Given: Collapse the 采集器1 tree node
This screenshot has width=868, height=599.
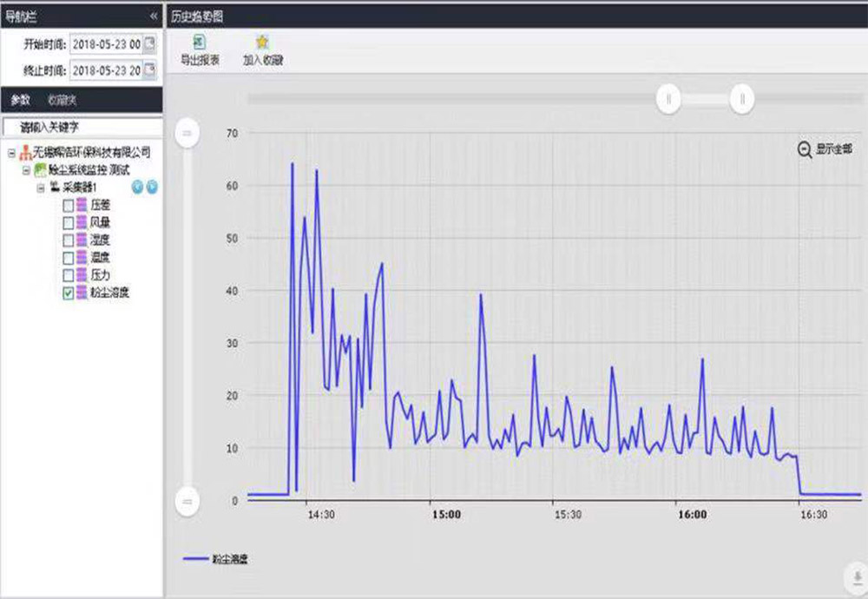Looking at the screenshot, I should 40,188.
